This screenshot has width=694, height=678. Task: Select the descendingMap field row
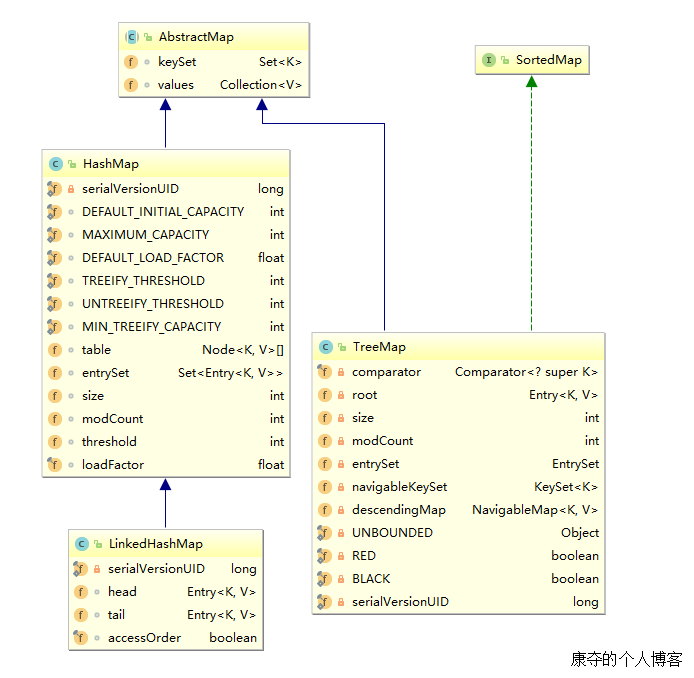pyautogui.click(x=399, y=510)
